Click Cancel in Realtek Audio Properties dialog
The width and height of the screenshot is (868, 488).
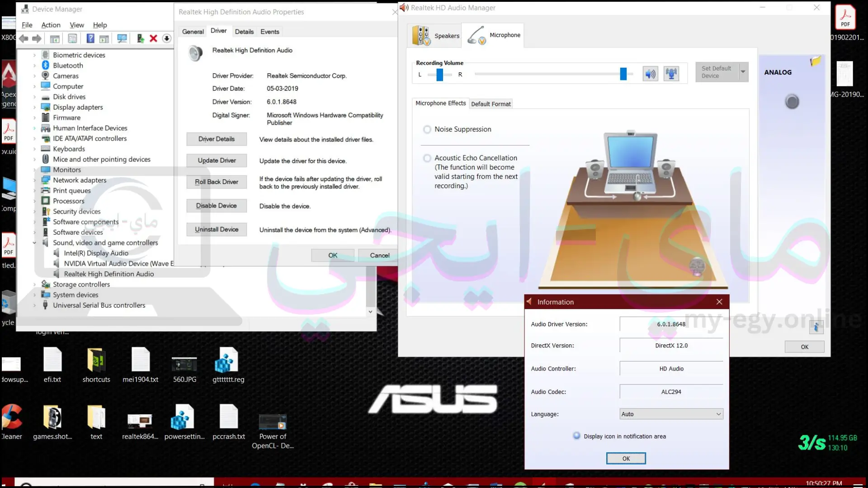coord(378,255)
